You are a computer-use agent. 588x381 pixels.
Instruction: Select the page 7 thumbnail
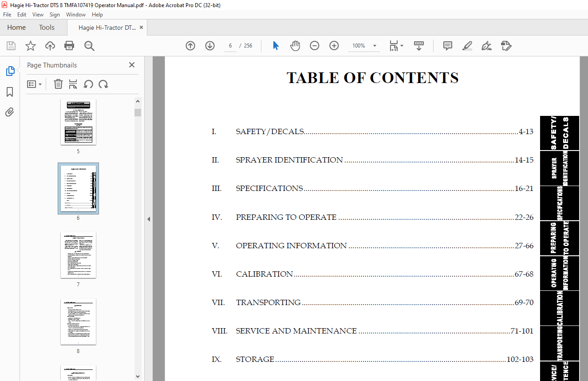coord(78,255)
